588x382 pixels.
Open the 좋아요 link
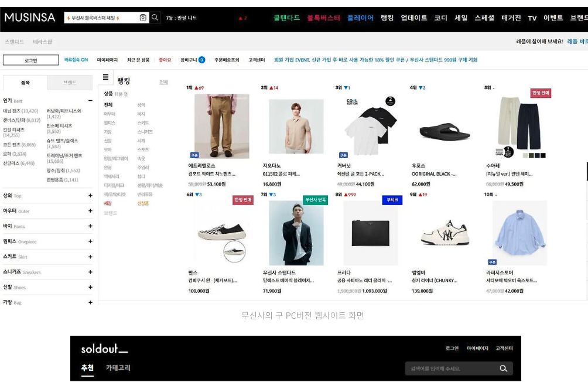(x=165, y=60)
